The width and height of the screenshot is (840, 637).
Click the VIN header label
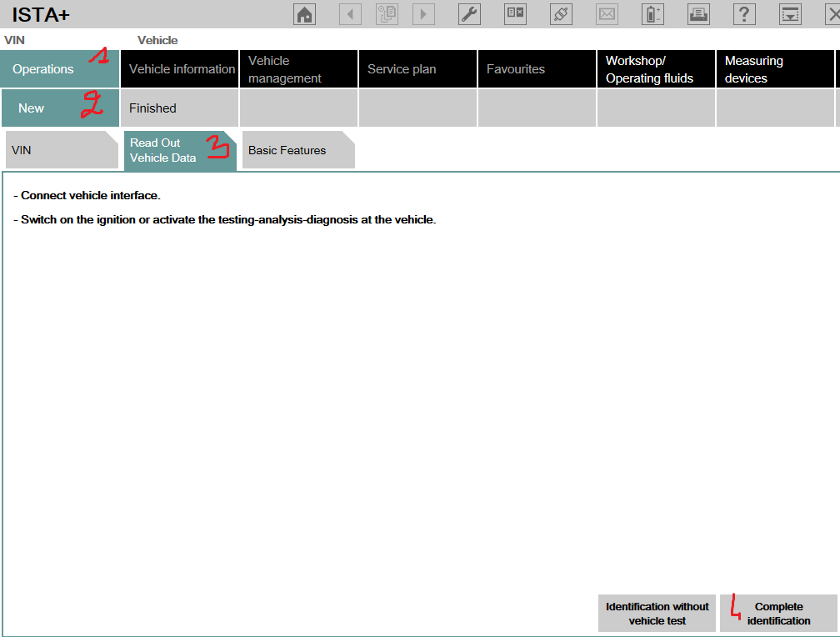[x=14, y=40]
